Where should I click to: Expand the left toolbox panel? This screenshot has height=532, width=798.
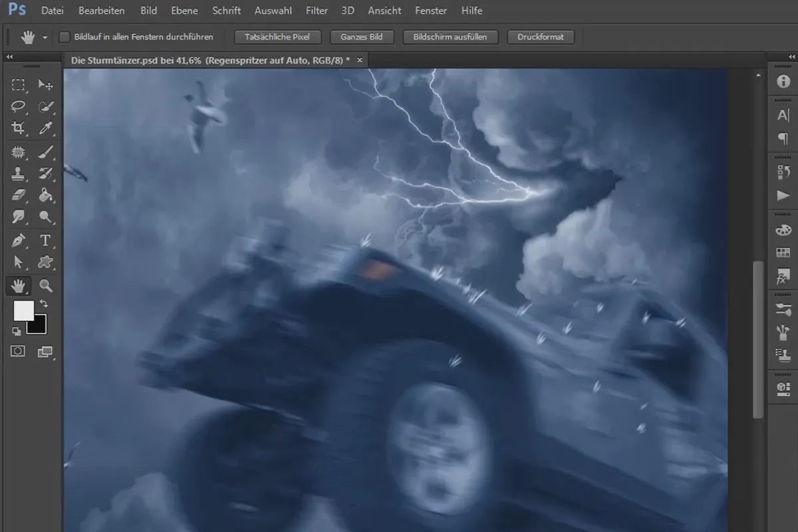tap(11, 57)
